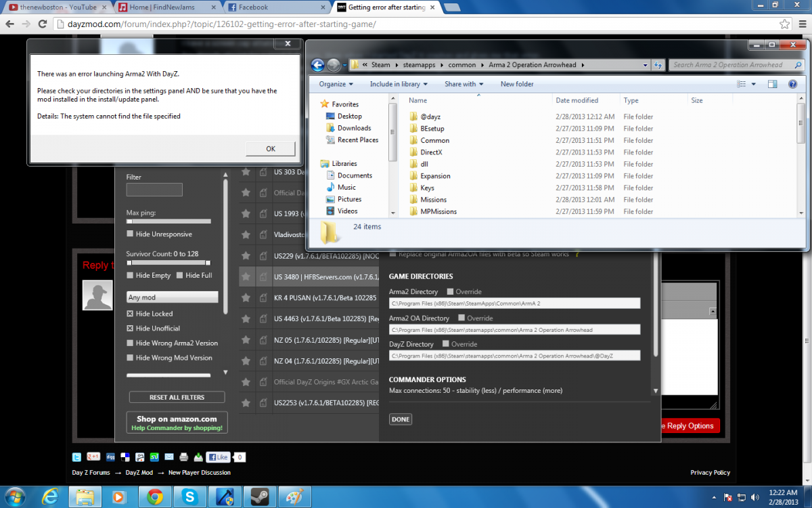Uncheck the Hide Locked checkbox
This screenshot has width=812, height=508.
[x=130, y=314]
